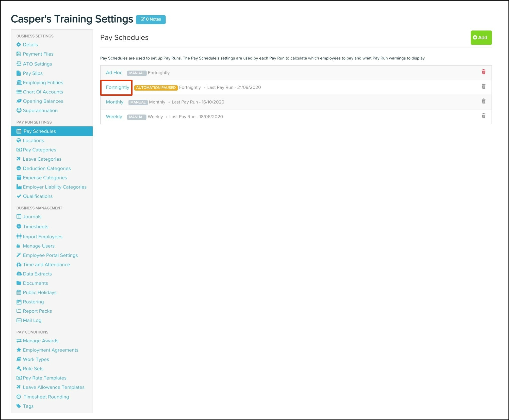Open Public Holidays from sidebar
The width and height of the screenshot is (509, 420).
tap(39, 292)
